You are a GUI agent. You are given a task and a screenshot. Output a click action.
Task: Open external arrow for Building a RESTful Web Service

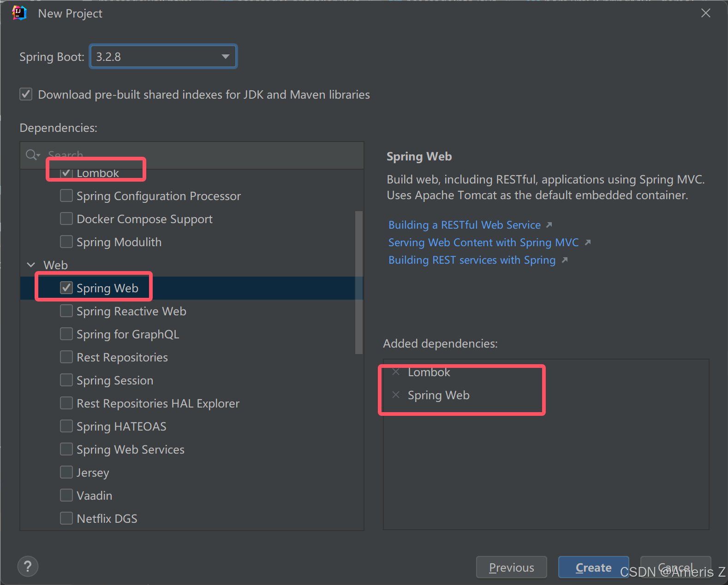click(549, 225)
